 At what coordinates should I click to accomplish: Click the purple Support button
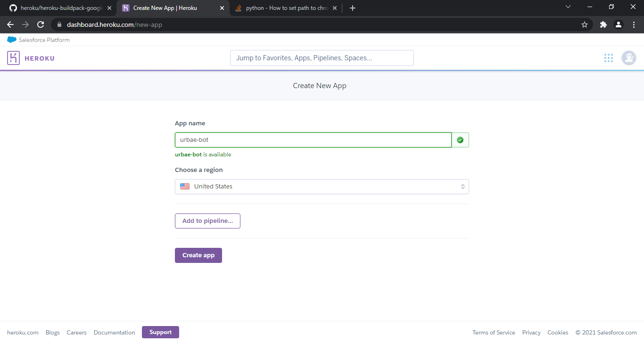click(160, 332)
